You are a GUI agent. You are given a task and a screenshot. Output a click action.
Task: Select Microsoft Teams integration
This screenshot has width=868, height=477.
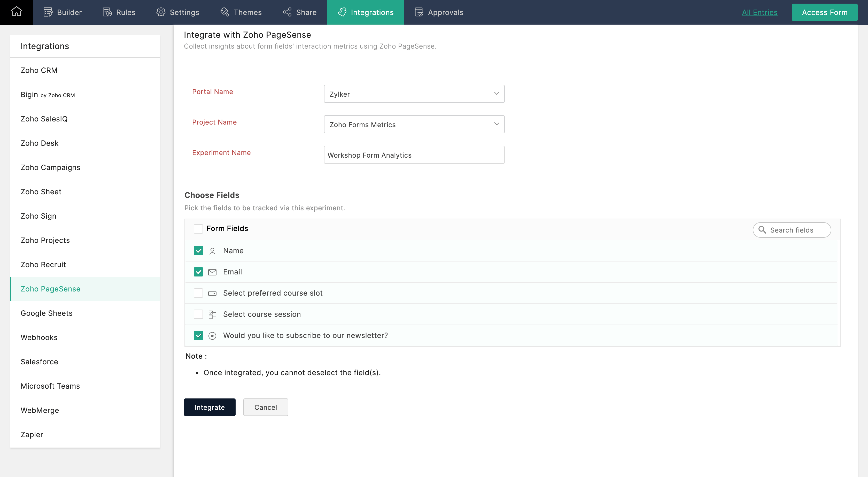[x=85, y=386]
